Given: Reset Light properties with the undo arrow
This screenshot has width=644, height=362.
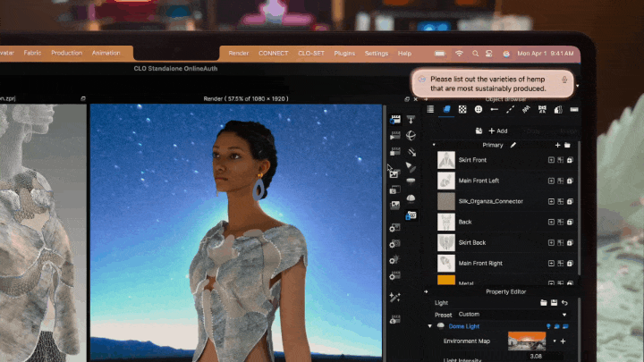Looking at the screenshot, I should pyautogui.click(x=564, y=303).
